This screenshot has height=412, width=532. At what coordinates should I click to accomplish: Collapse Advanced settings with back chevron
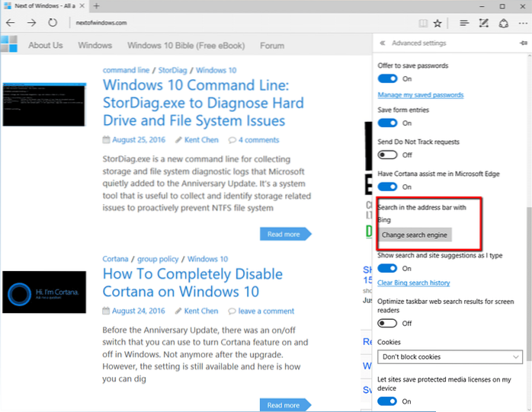(383, 43)
